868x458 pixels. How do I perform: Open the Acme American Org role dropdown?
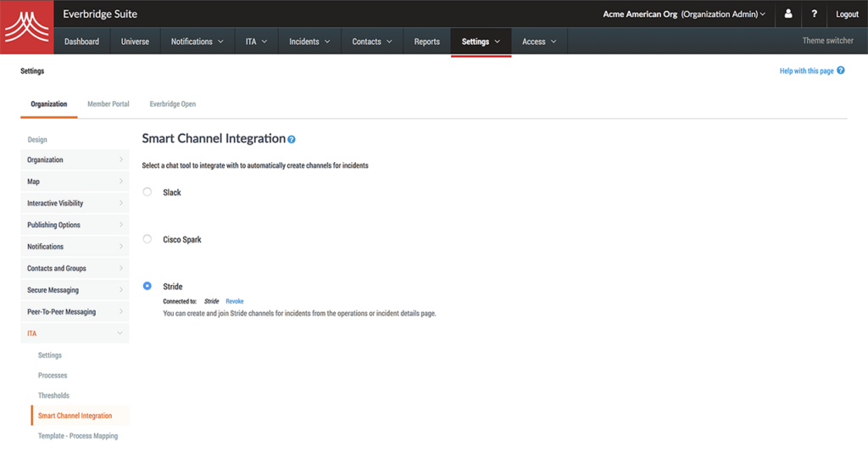click(x=684, y=14)
